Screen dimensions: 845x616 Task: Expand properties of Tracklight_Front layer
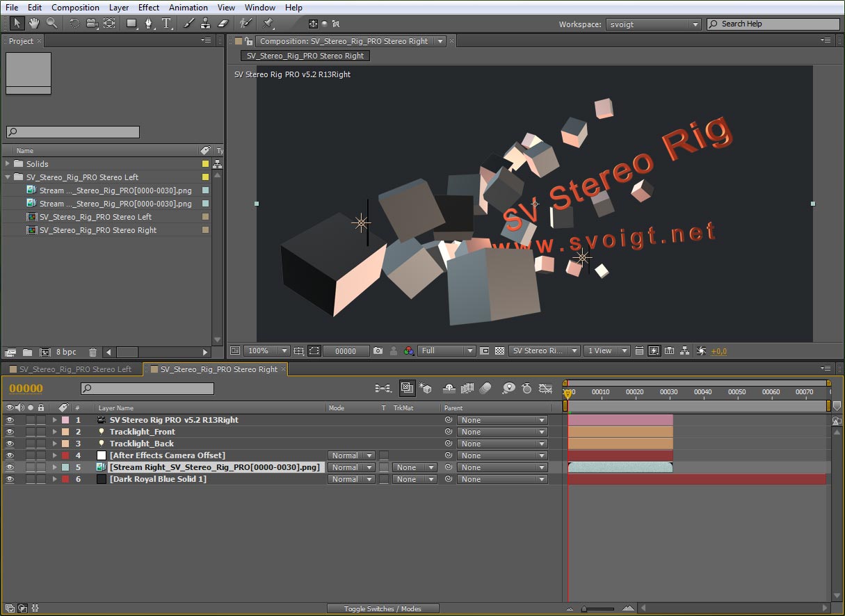click(55, 432)
